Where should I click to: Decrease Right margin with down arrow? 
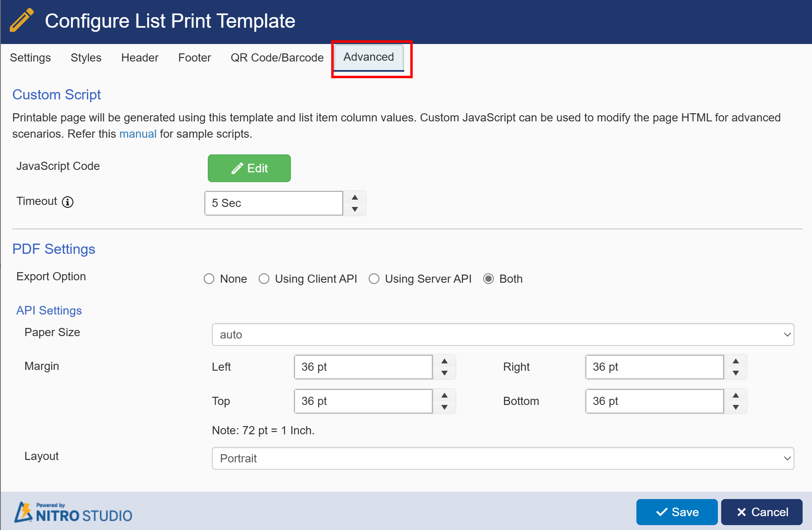pyautogui.click(x=736, y=373)
